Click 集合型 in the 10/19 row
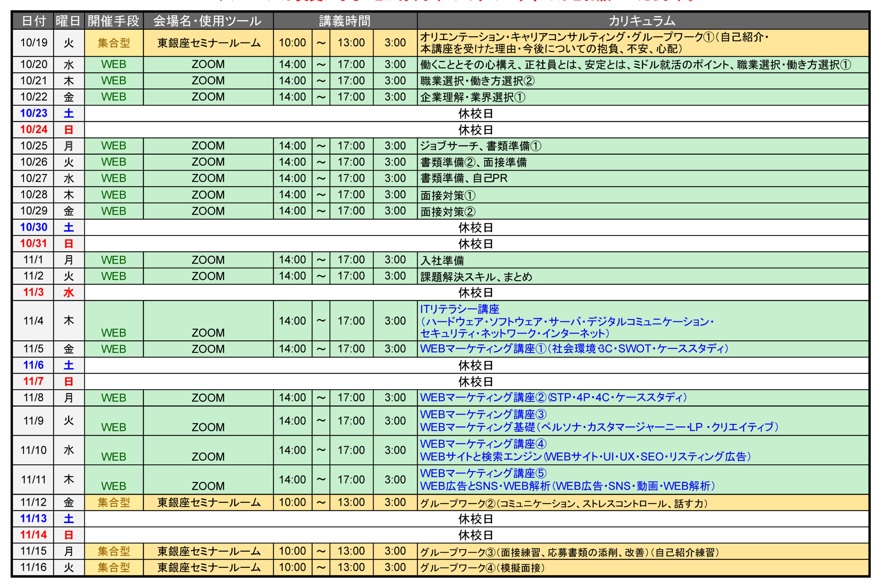Screen dimensions: 882x588 point(114,43)
